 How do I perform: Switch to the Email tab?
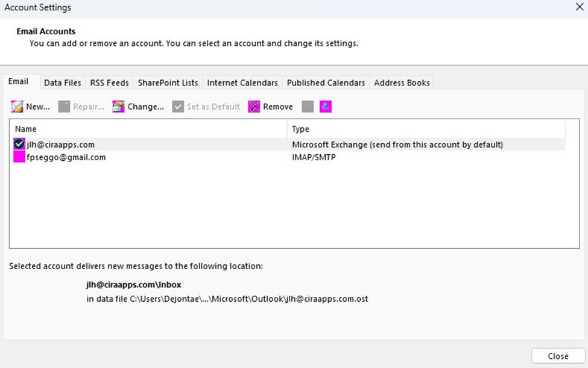point(18,82)
